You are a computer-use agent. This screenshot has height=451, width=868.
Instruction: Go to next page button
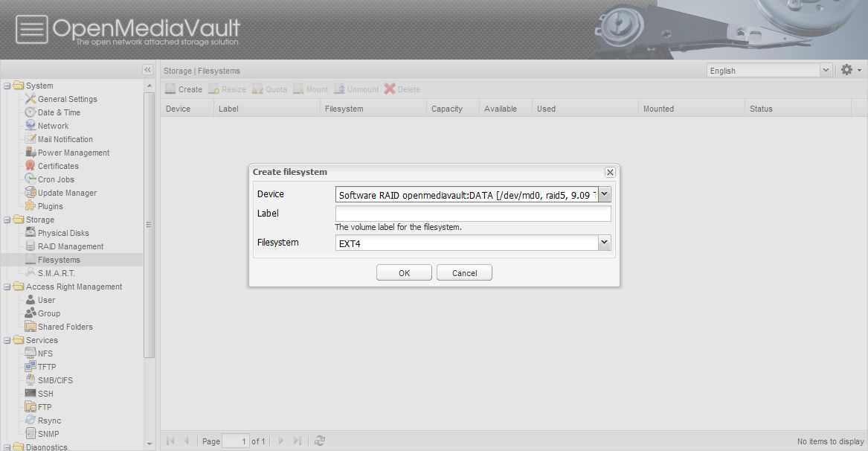pyautogui.click(x=280, y=441)
